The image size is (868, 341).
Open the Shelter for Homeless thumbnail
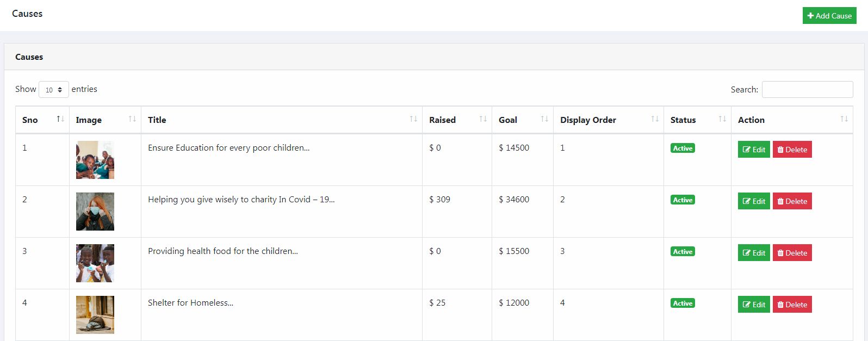click(95, 315)
